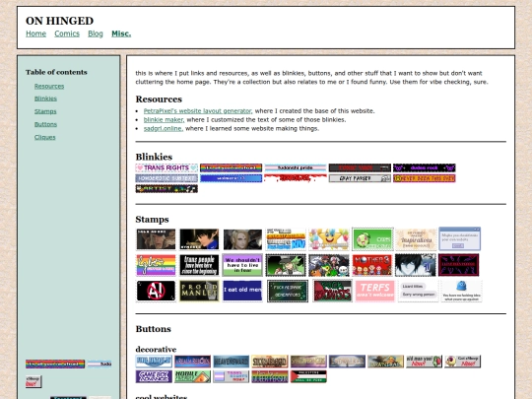Viewport: 532px width, 399px height.
Task: Click the trans flag TRANS RIGHTS decorative button
Action: (x=232, y=376)
